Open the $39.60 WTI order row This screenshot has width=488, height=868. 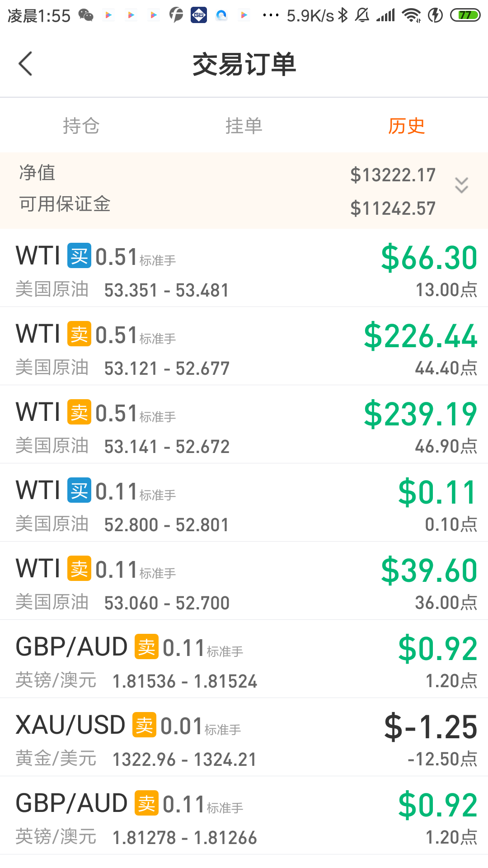[244, 581]
